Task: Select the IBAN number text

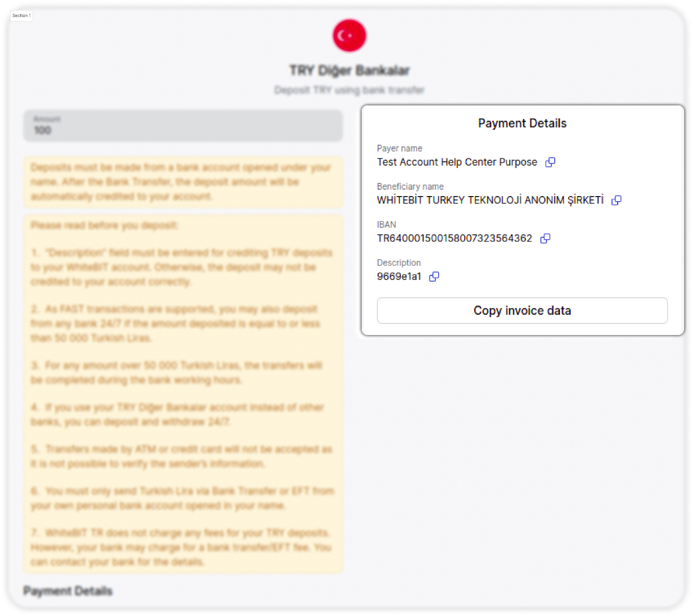Action: 454,239
